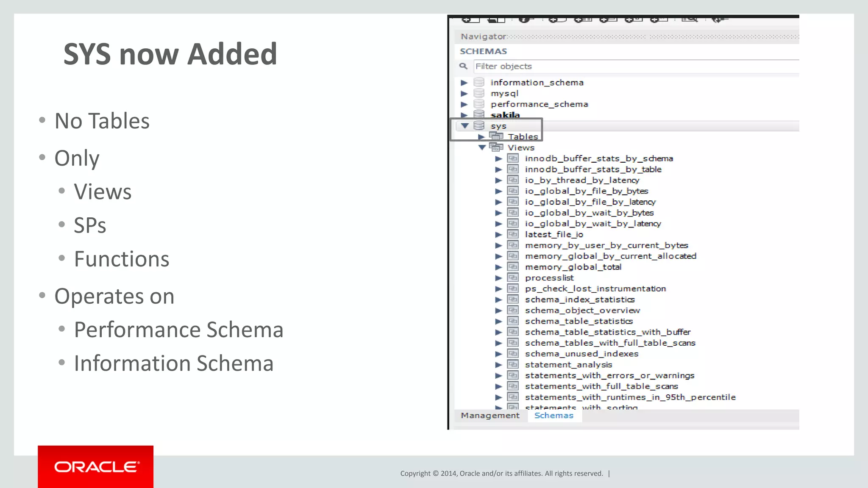Expand the Tables node arrow under sys

[x=481, y=137]
